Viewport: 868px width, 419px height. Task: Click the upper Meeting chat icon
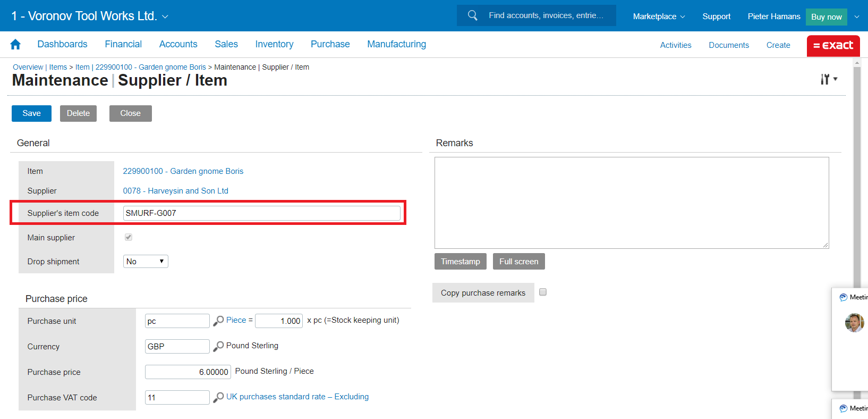click(x=843, y=297)
